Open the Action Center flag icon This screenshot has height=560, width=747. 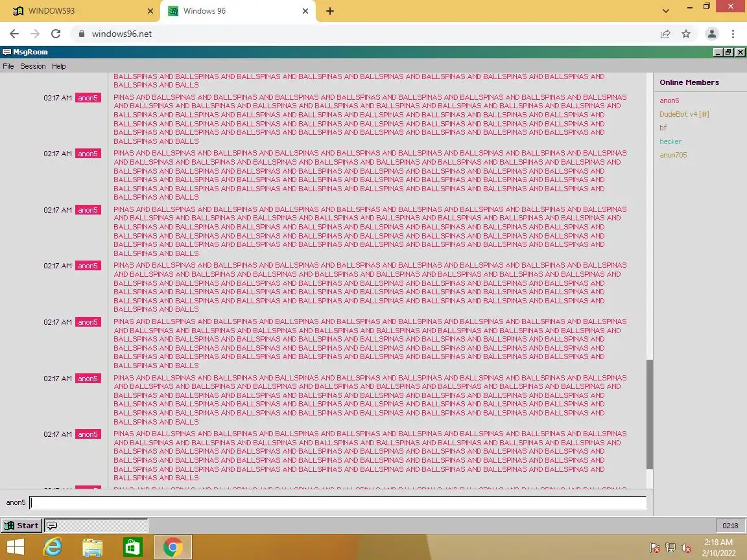pyautogui.click(x=654, y=548)
